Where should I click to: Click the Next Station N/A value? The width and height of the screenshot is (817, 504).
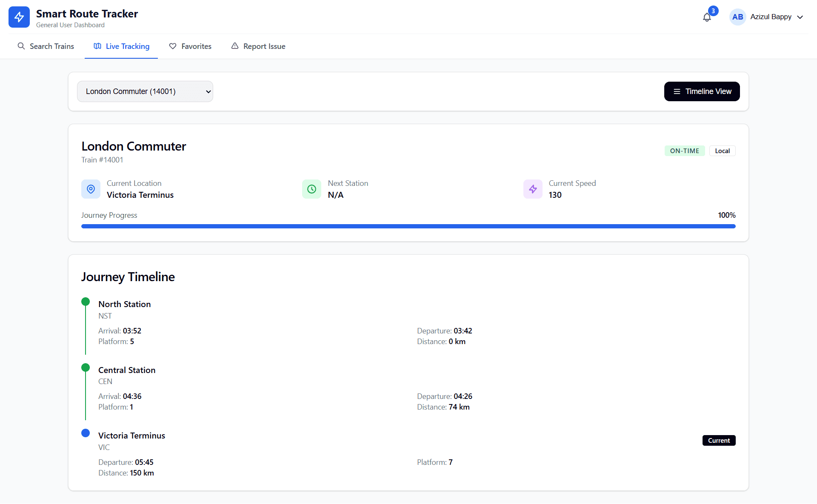[x=335, y=195]
